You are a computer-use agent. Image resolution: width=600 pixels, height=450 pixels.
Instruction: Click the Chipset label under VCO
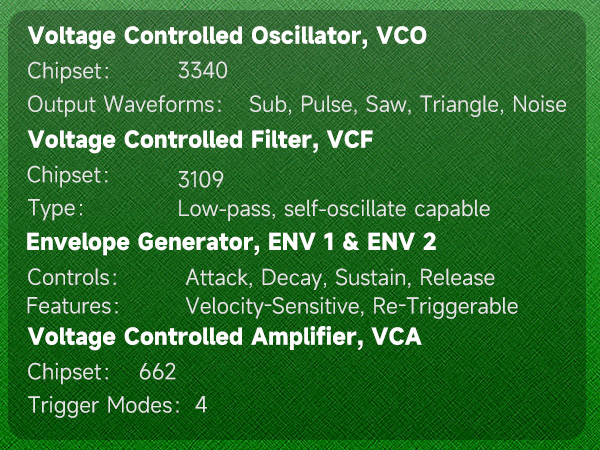[x=68, y=71]
